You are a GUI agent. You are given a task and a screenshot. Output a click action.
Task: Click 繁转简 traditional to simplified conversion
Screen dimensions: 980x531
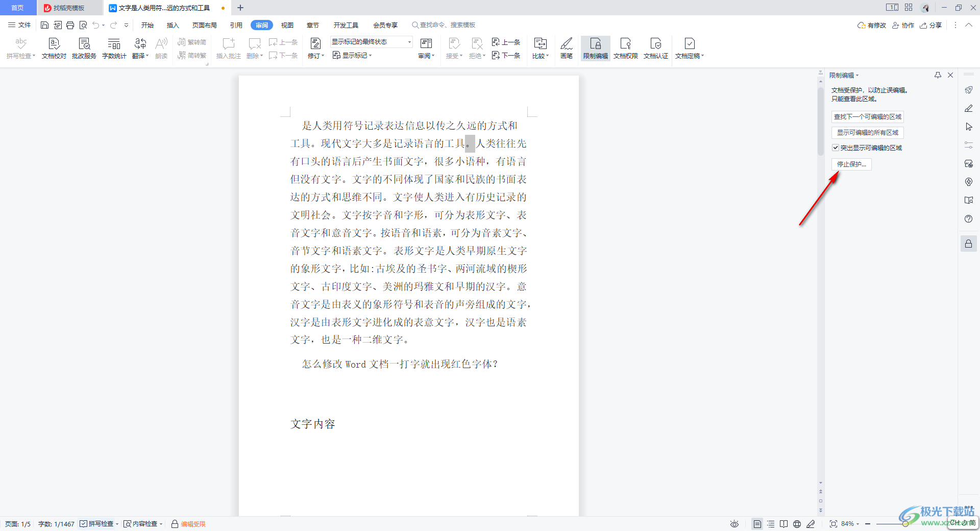click(192, 42)
